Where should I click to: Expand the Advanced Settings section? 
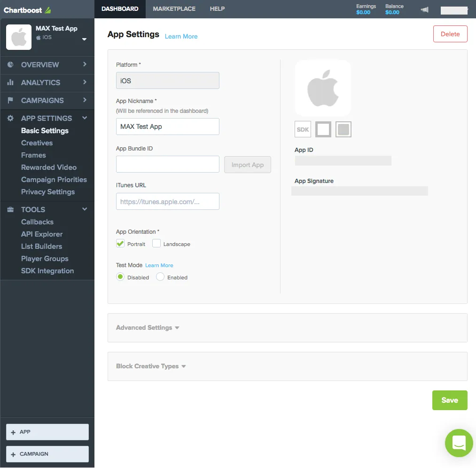(x=148, y=328)
